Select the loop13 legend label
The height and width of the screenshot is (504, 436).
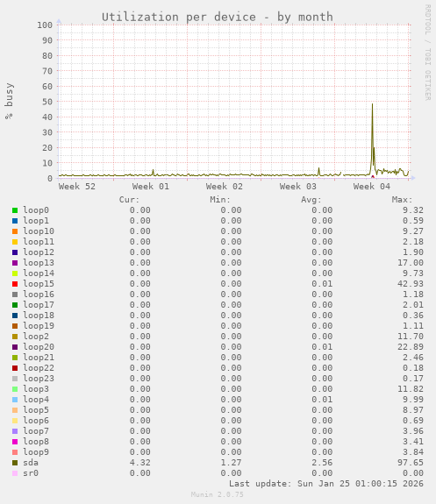[39, 263]
